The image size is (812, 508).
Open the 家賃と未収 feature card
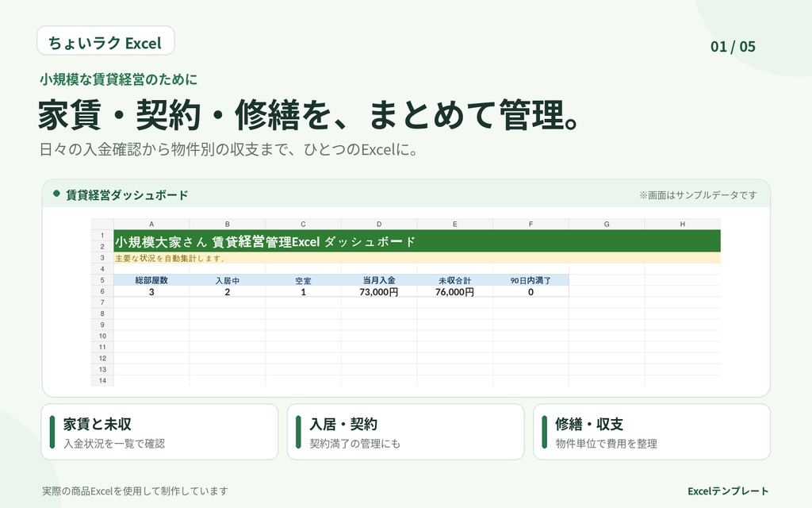(x=159, y=432)
